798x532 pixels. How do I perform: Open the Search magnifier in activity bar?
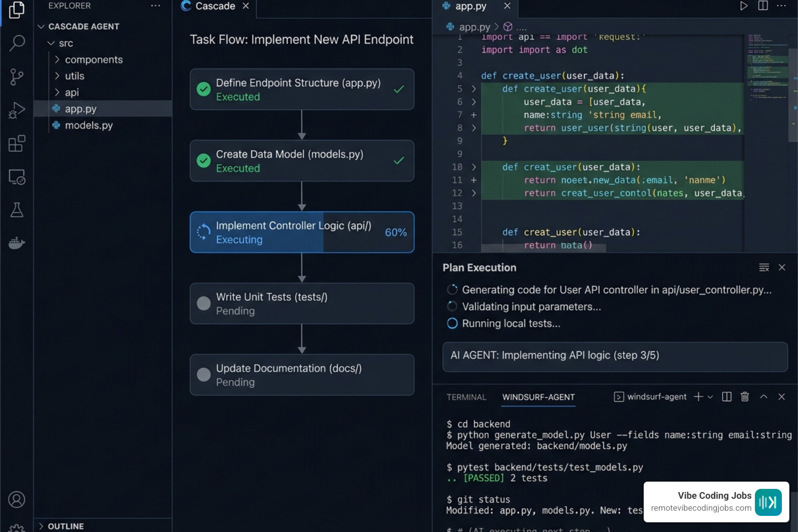point(17,43)
